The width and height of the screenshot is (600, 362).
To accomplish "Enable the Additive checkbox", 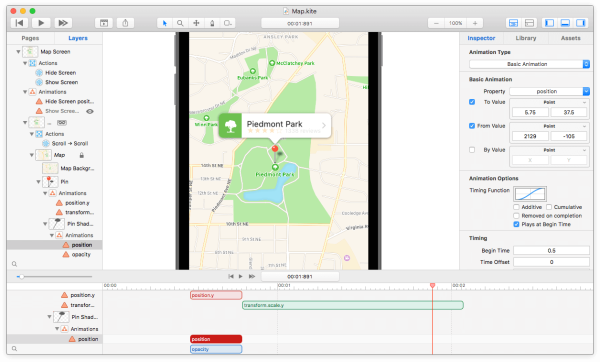I will pyautogui.click(x=516, y=207).
